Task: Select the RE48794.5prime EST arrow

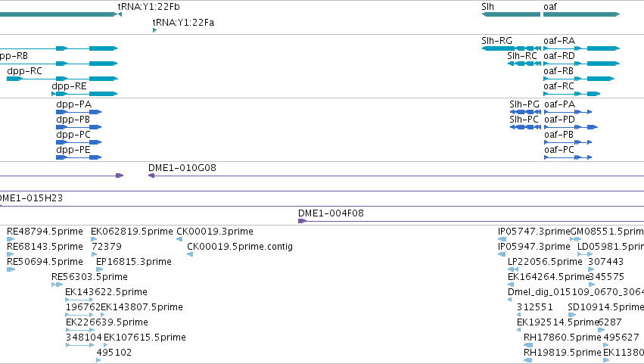Action: [11, 239]
